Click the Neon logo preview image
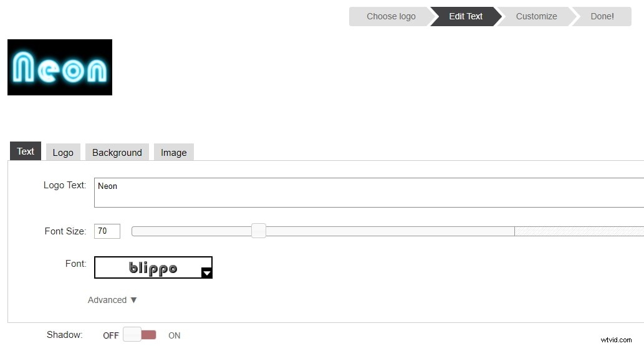644x346 pixels. click(60, 67)
